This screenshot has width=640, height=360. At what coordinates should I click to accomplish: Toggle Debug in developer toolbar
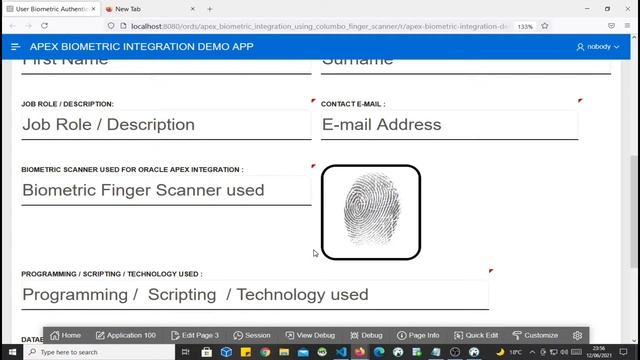366,336
